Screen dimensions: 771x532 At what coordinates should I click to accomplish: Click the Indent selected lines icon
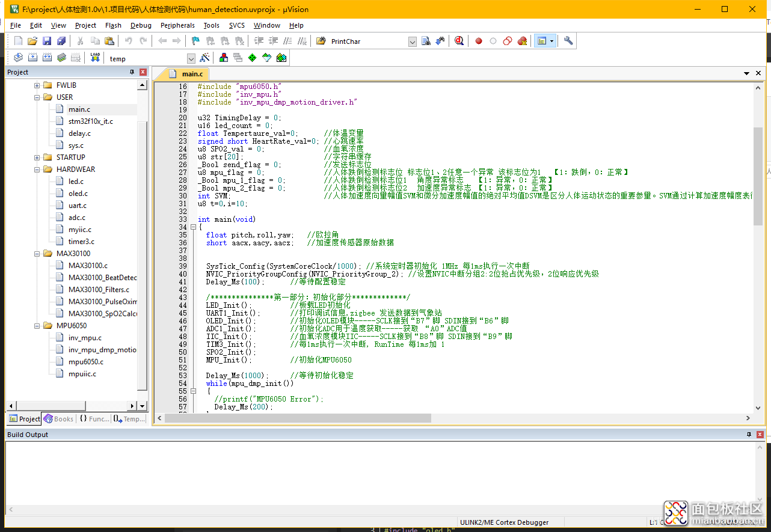coord(259,41)
